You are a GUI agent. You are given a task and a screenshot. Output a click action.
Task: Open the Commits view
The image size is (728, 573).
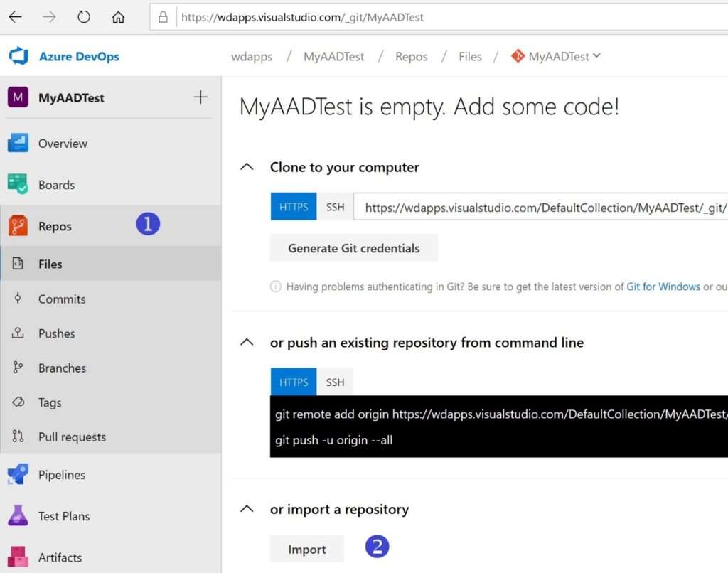[x=62, y=299]
